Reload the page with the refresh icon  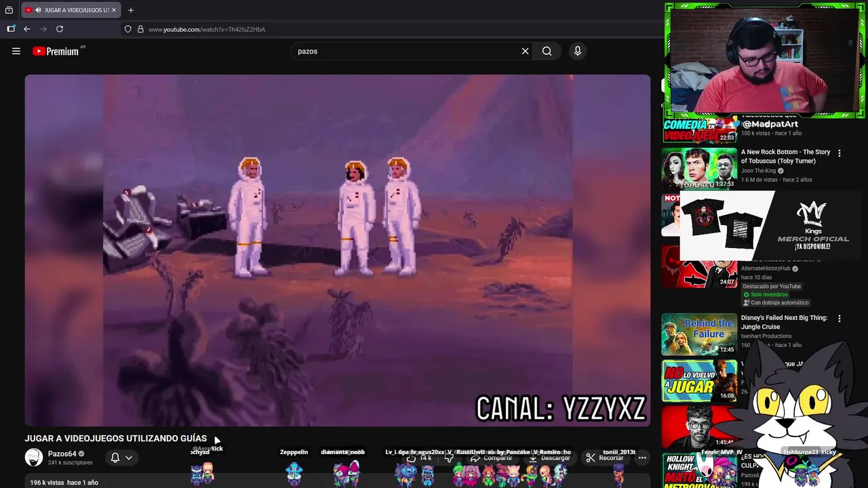60,29
